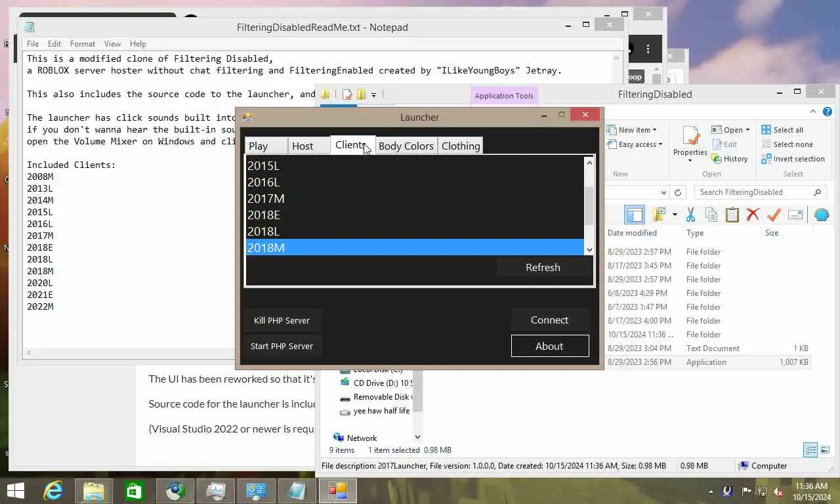Open Notepad's Edit menu
840x504 pixels.
click(x=54, y=44)
